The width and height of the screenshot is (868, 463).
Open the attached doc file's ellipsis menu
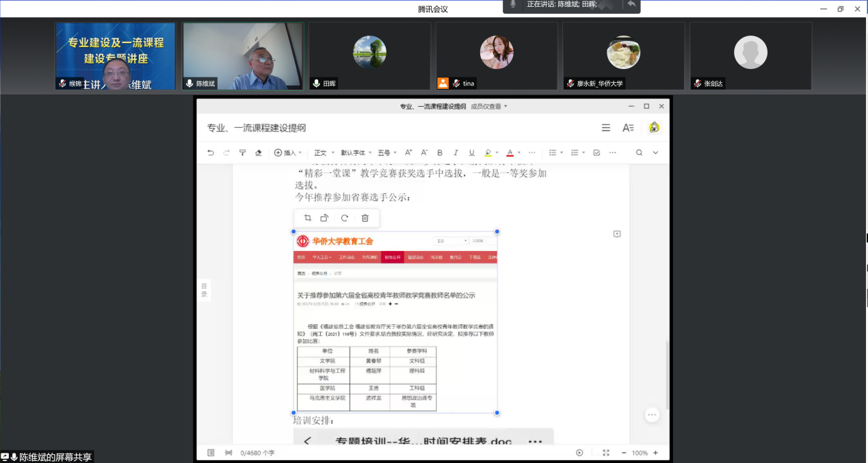(536, 442)
